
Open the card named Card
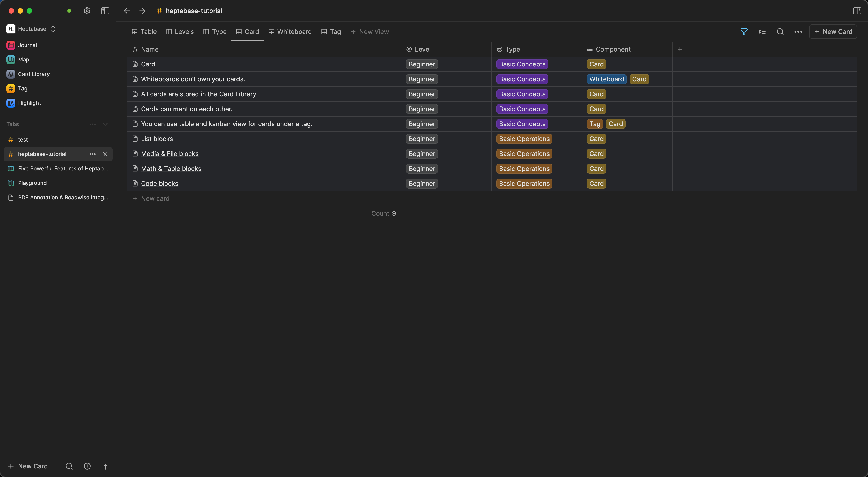(148, 64)
